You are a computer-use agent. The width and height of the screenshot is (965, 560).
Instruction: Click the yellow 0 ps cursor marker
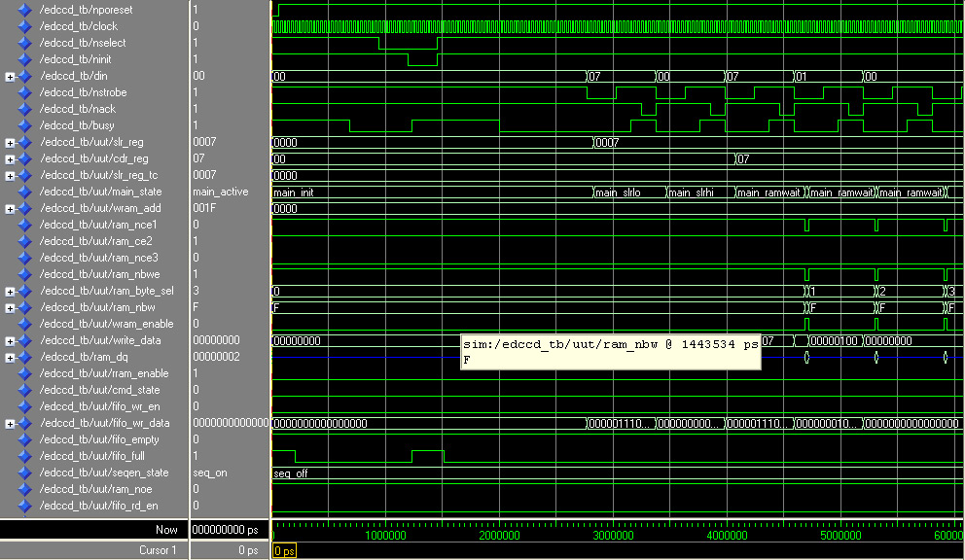(283, 551)
